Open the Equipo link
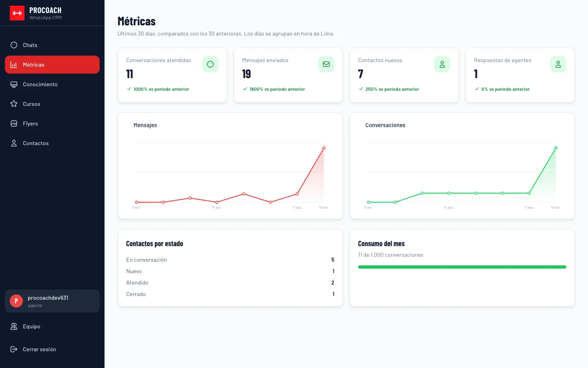Screen dimensions: 588x368 tap(52, 326)
